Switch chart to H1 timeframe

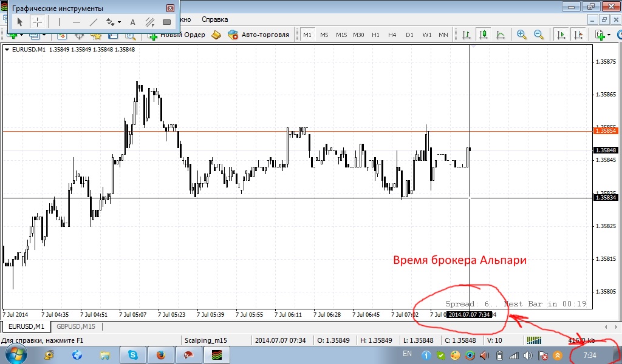pos(375,35)
